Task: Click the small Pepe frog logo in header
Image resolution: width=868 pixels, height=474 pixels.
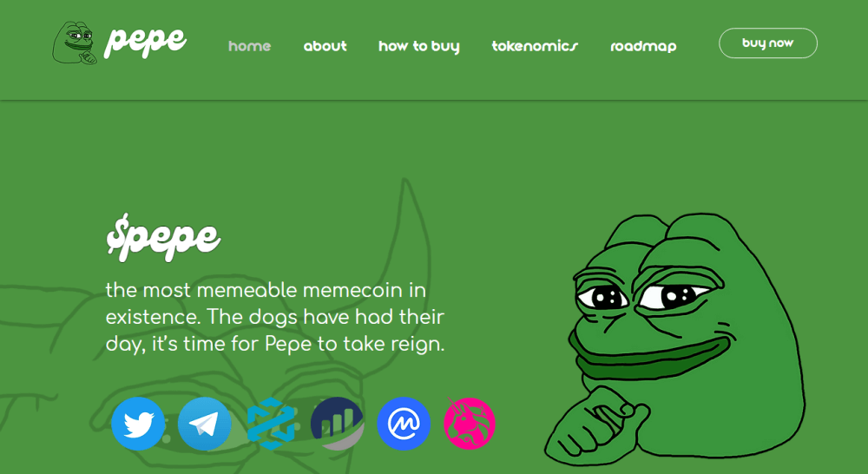Action: pyautogui.click(x=75, y=43)
